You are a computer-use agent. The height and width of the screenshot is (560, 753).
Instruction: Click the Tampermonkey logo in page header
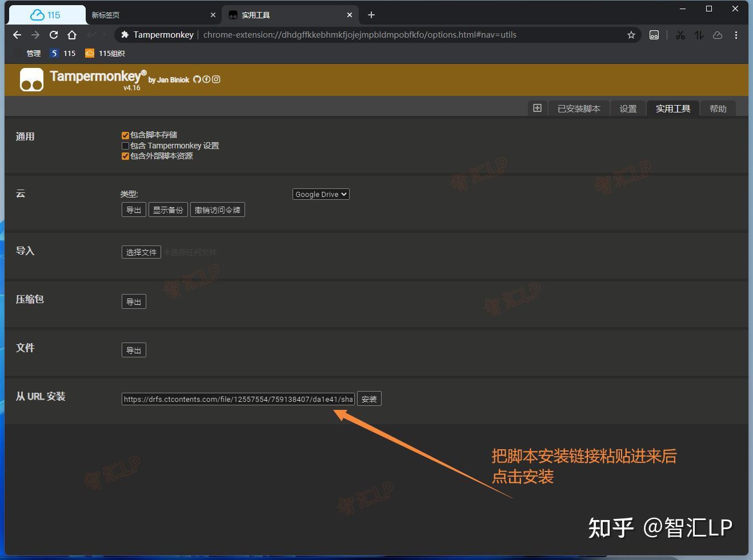(x=31, y=79)
